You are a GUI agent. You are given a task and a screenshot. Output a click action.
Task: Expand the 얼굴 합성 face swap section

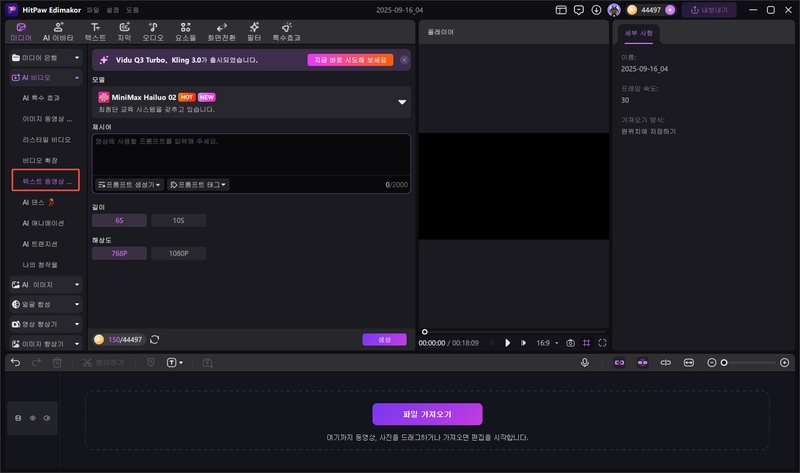pyautogui.click(x=46, y=304)
